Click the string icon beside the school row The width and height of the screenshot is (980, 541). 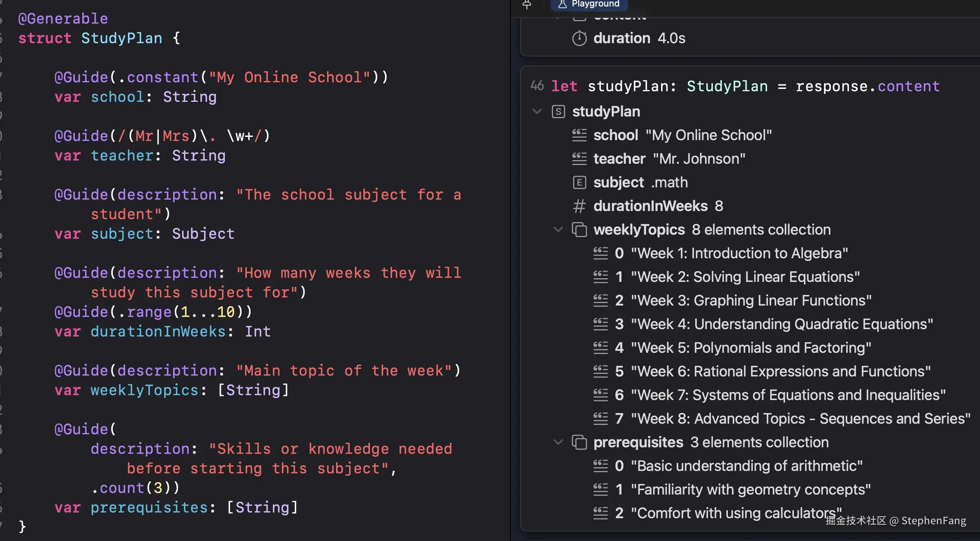tap(579, 135)
